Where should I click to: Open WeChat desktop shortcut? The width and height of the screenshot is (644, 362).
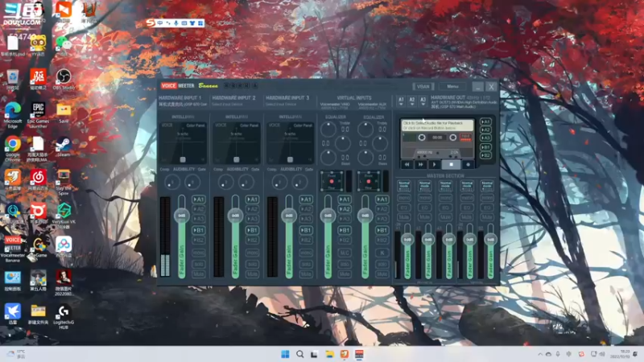64,45
